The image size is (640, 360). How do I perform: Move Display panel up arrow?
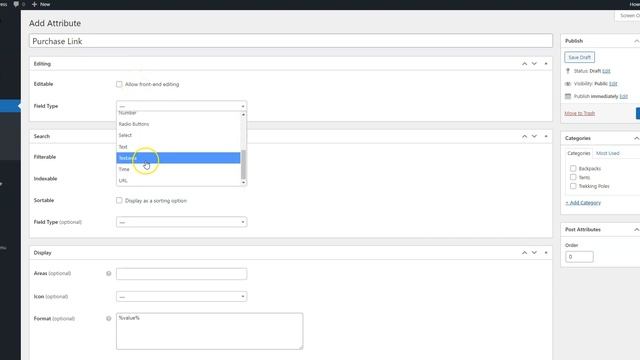(524, 253)
